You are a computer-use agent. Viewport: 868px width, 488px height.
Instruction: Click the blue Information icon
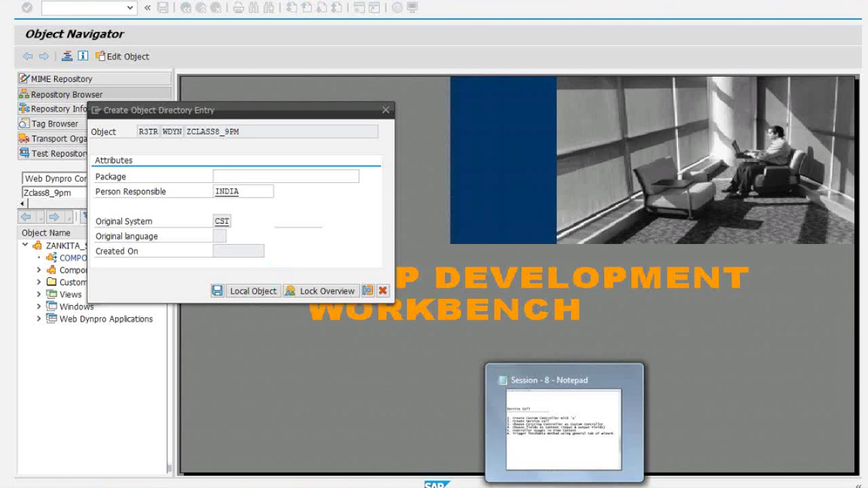tap(83, 56)
